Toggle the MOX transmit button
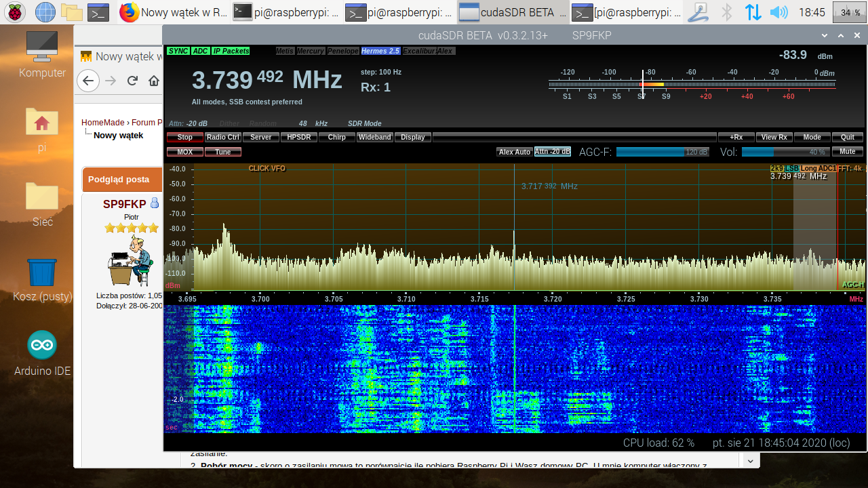The height and width of the screenshot is (488, 868). point(185,152)
